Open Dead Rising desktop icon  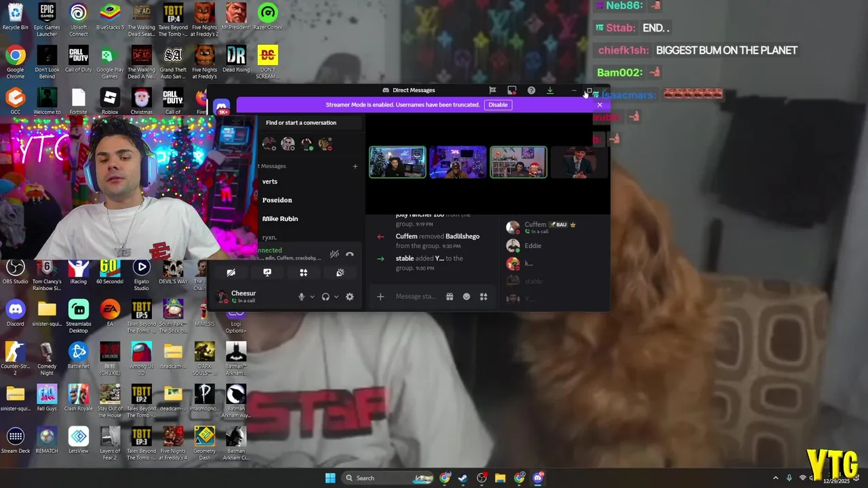[236, 60]
